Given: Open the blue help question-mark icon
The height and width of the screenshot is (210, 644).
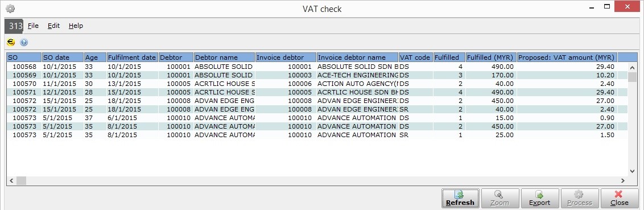Looking at the screenshot, I should pyautogui.click(x=24, y=42).
